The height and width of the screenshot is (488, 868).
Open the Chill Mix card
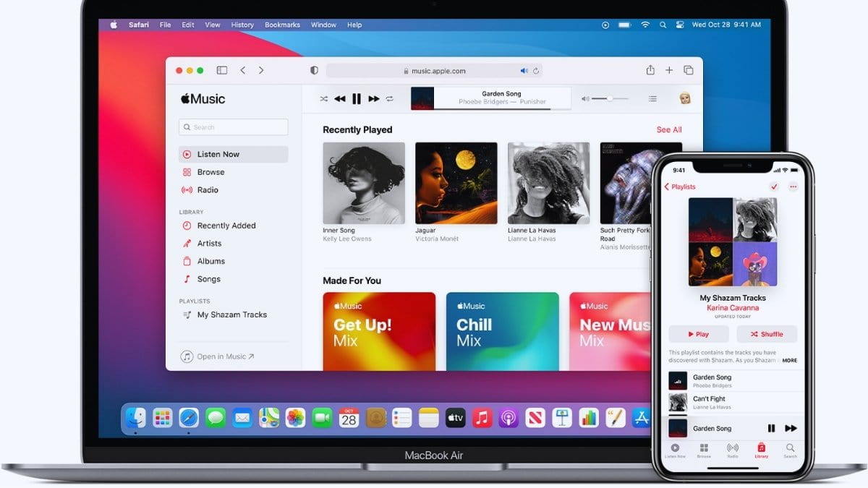coord(503,331)
